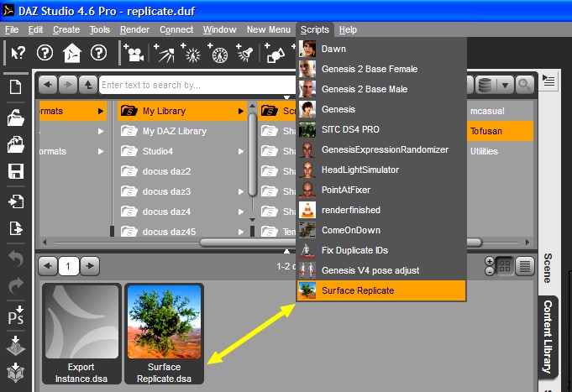Screen dimensions: 572x392
Task: Expand the Studio4 folder arrow
Action: click(241, 151)
